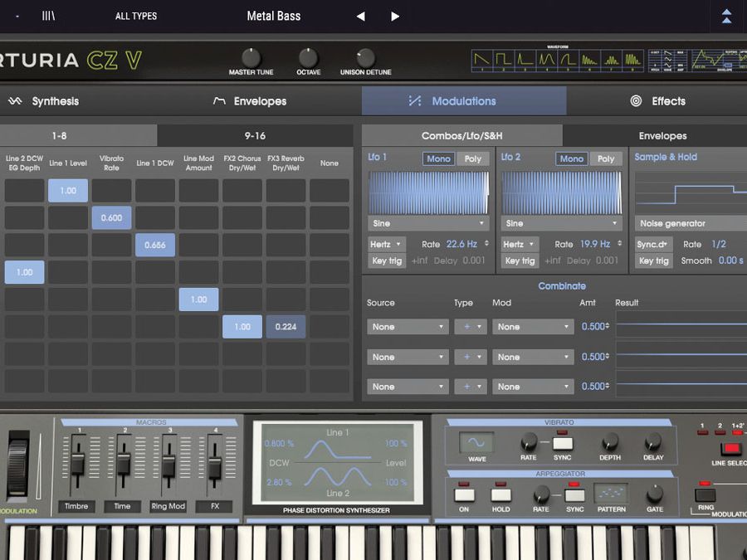Click the FX3 Reverb 0.224 matrix cell

click(x=286, y=327)
